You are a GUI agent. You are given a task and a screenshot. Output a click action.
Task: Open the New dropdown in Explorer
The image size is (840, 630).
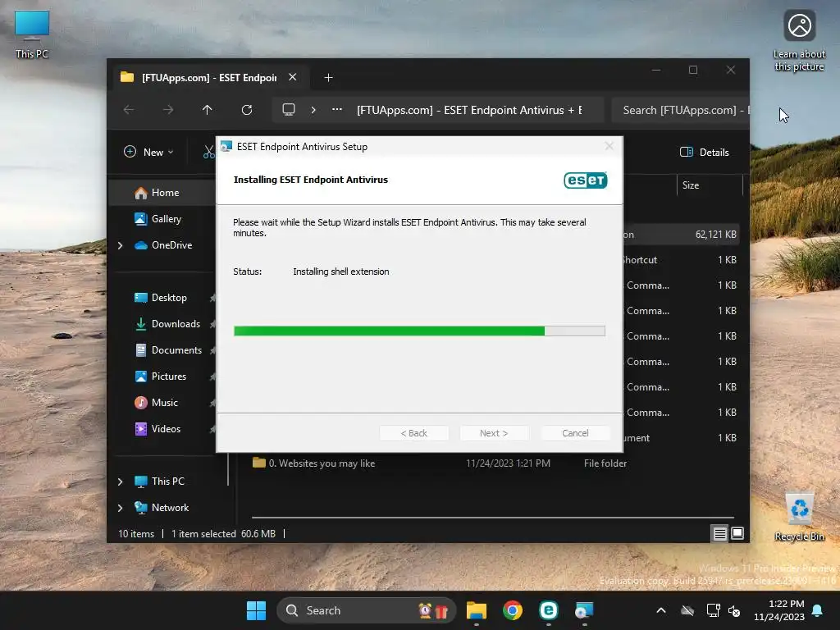click(149, 152)
